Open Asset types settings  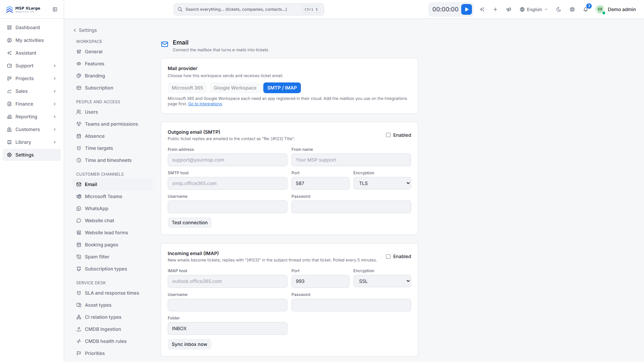112,305
